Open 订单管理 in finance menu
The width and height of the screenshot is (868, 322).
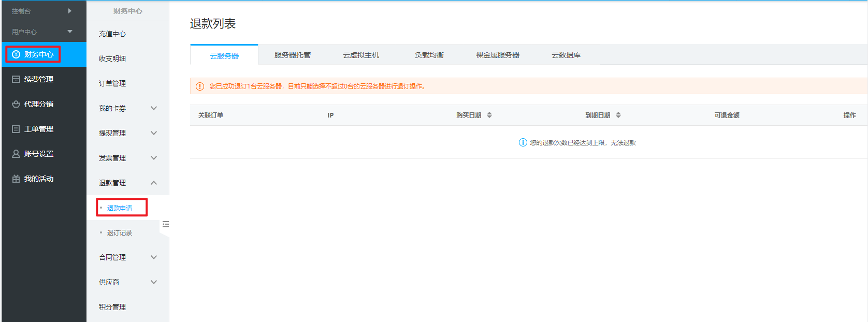pos(112,83)
